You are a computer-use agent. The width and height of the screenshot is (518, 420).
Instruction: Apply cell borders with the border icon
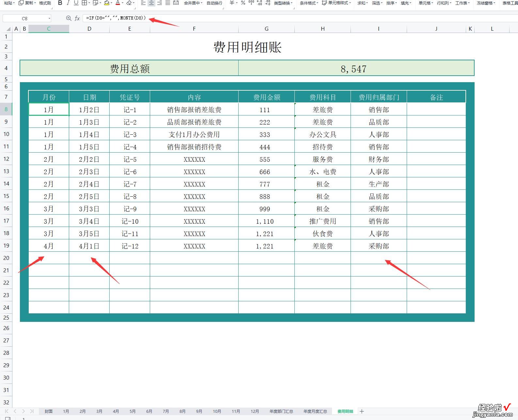[x=85, y=3]
